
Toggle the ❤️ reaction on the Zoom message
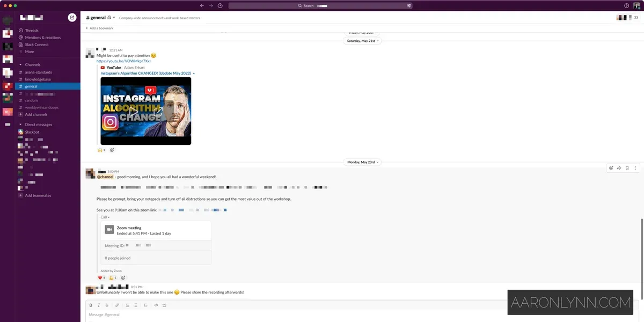pos(101,277)
